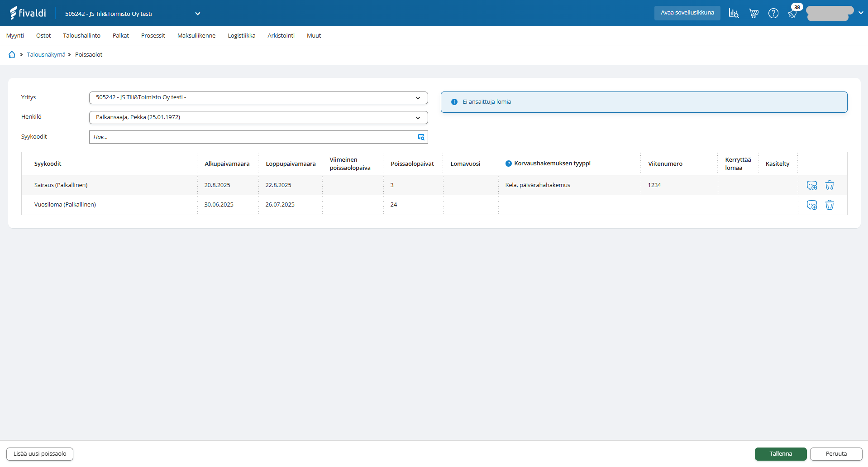Open the notifications bell with 38 badge
The height and width of the screenshot is (467, 868).
coord(793,13)
